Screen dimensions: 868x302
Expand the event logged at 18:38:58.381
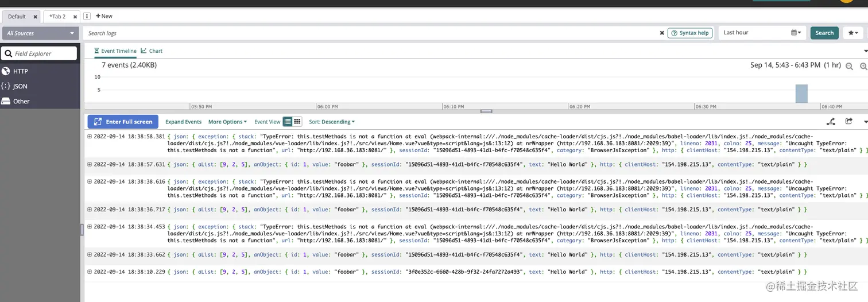tap(90, 137)
